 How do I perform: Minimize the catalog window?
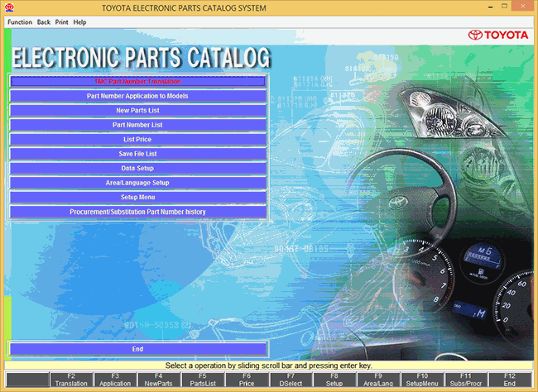pos(491,7)
